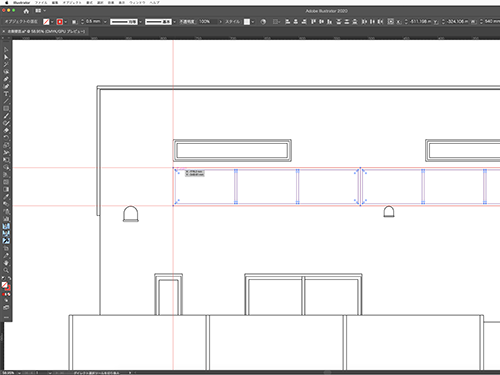Viewport: 500px width, 375px height.
Task: Close the open document tab
Action: 4,32
